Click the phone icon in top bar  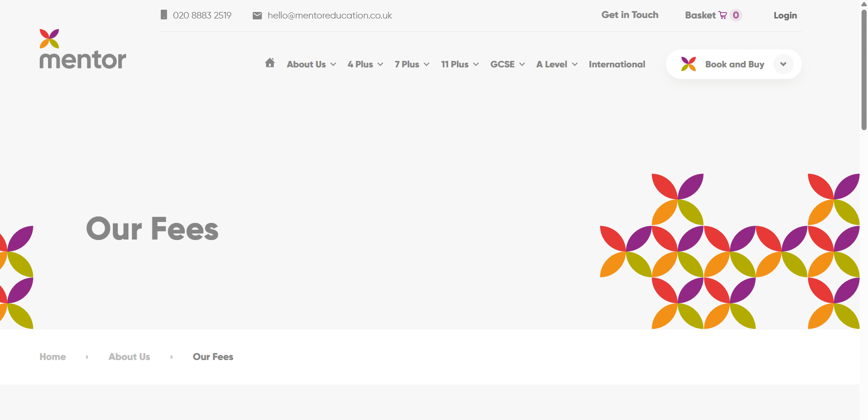[164, 15]
